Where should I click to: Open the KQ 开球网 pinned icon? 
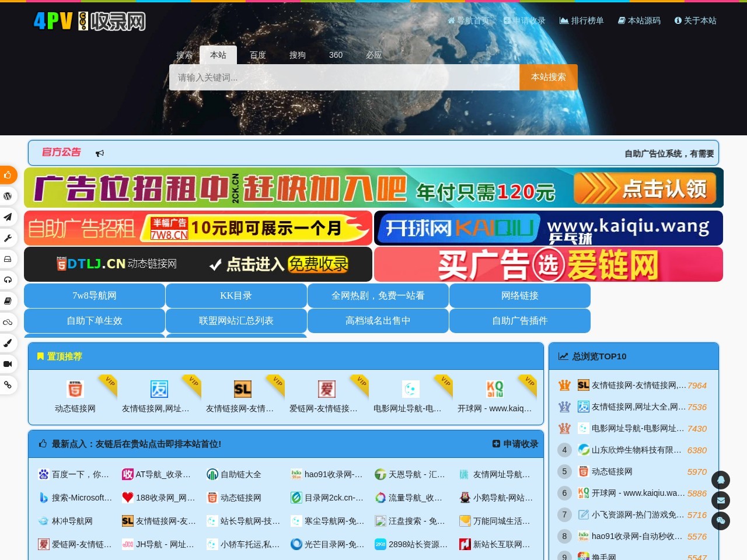coord(495,388)
